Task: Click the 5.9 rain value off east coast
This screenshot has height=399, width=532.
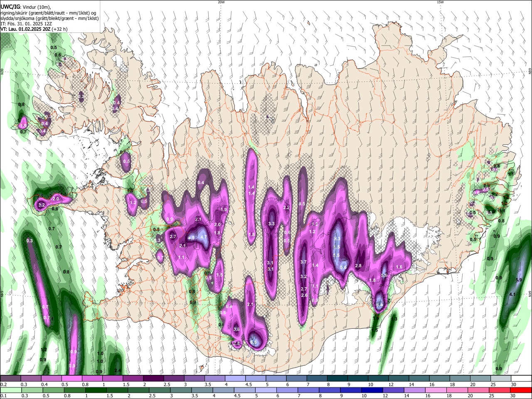Action: point(518,280)
